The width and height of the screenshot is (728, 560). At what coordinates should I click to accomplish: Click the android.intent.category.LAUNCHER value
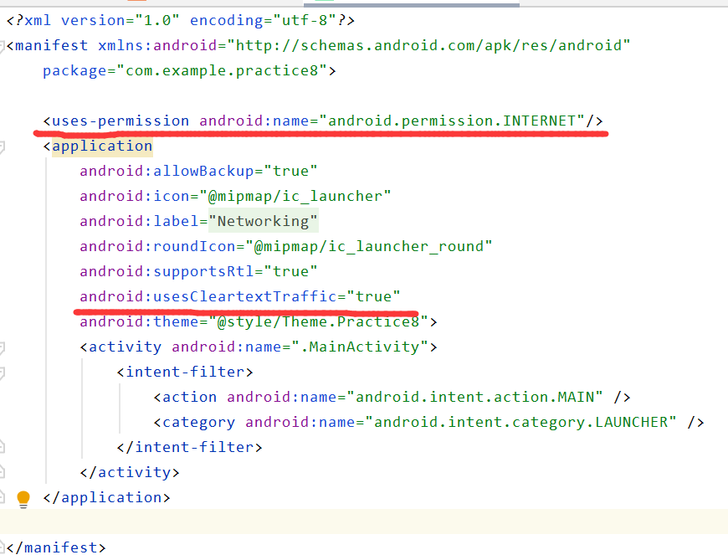[523, 422]
